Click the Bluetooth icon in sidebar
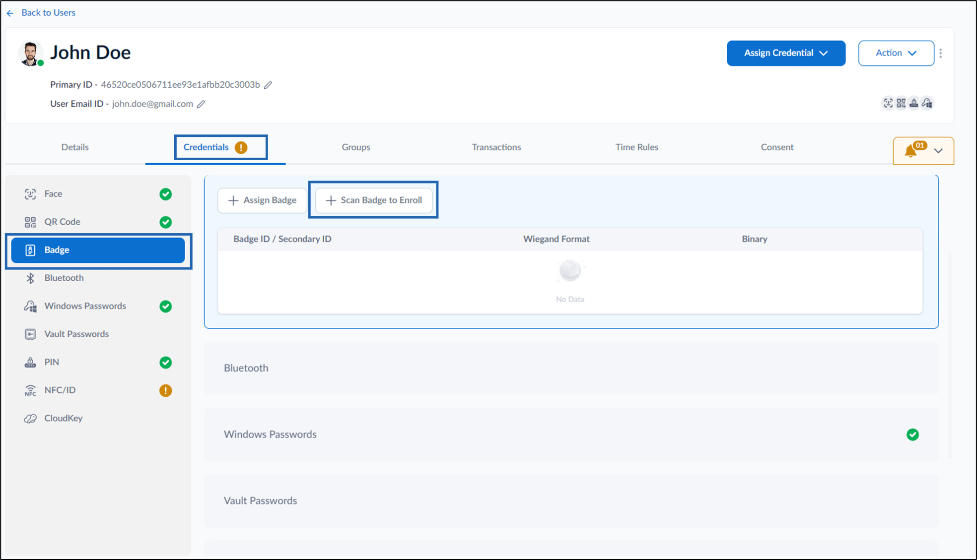 coord(30,278)
